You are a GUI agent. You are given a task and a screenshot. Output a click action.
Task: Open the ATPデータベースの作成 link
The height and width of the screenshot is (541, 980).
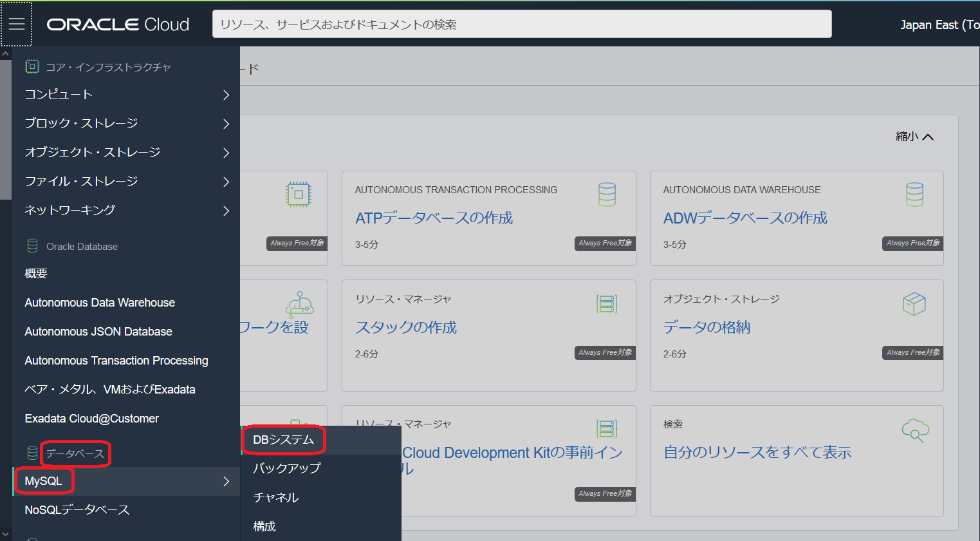434,218
